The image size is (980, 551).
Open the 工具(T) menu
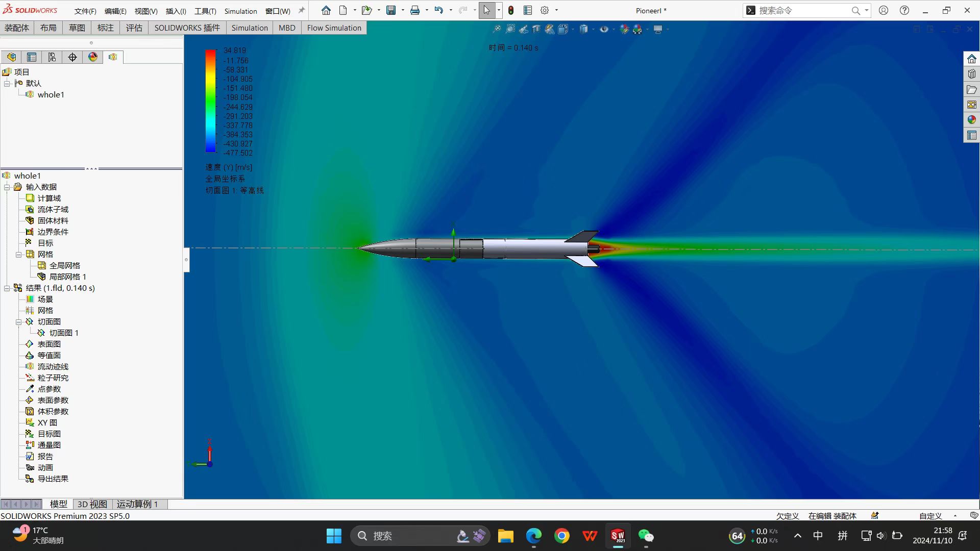205,11
